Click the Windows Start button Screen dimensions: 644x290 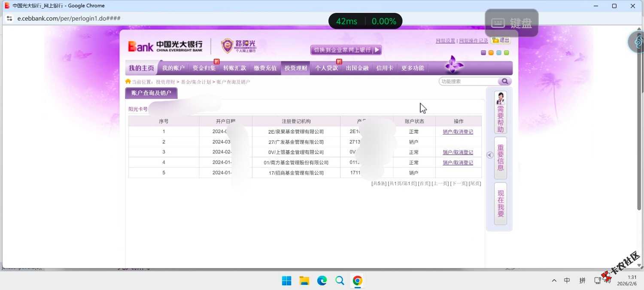pos(286,281)
